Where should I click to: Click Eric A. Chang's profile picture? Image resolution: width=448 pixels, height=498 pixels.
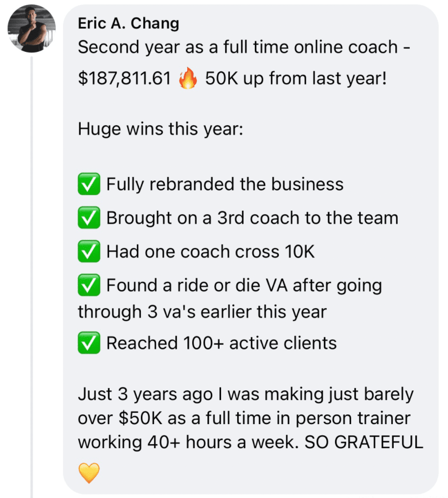pos(31,28)
